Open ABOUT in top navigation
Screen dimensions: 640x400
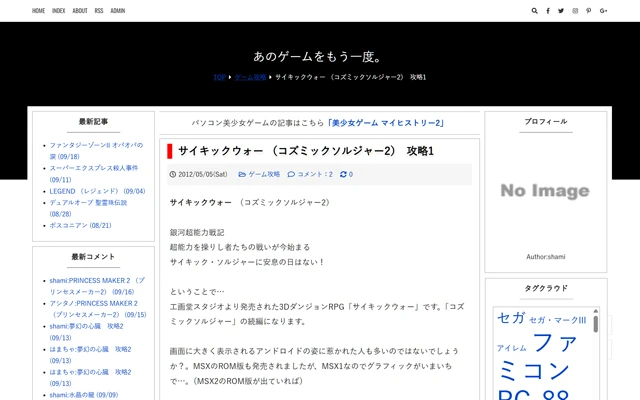tap(80, 11)
